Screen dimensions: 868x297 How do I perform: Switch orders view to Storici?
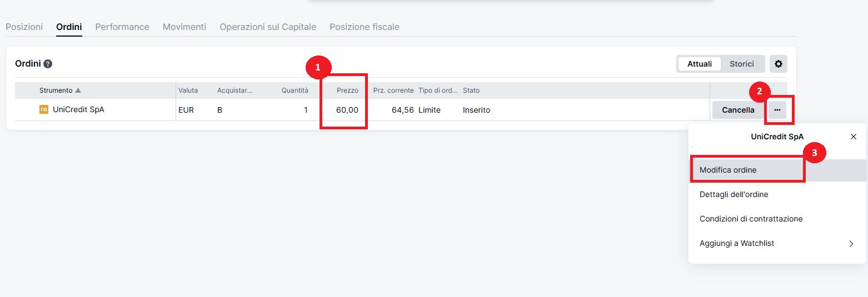pos(741,64)
